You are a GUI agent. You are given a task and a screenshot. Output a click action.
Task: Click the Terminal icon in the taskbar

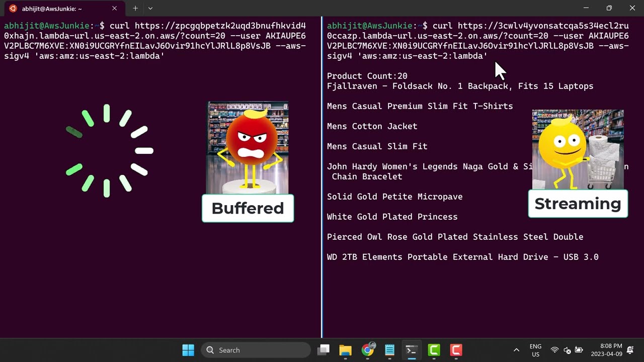tap(412, 350)
